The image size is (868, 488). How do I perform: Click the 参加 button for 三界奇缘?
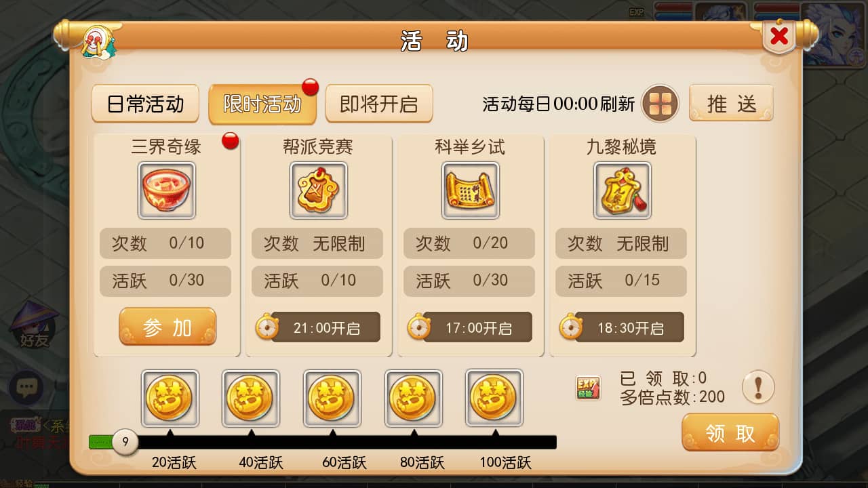pyautogui.click(x=167, y=327)
